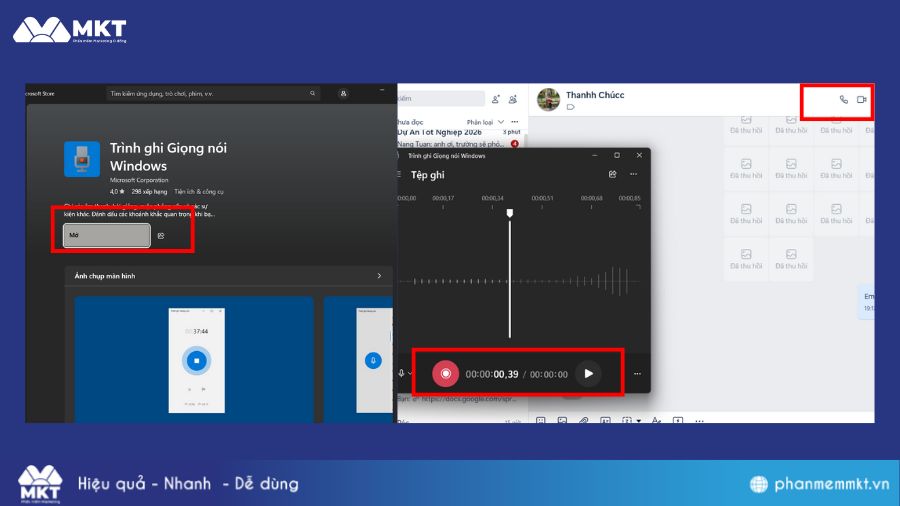Screen dimensions: 900x506
Task: Share the recording from the Tệp ghi header
Action: pyautogui.click(x=612, y=174)
